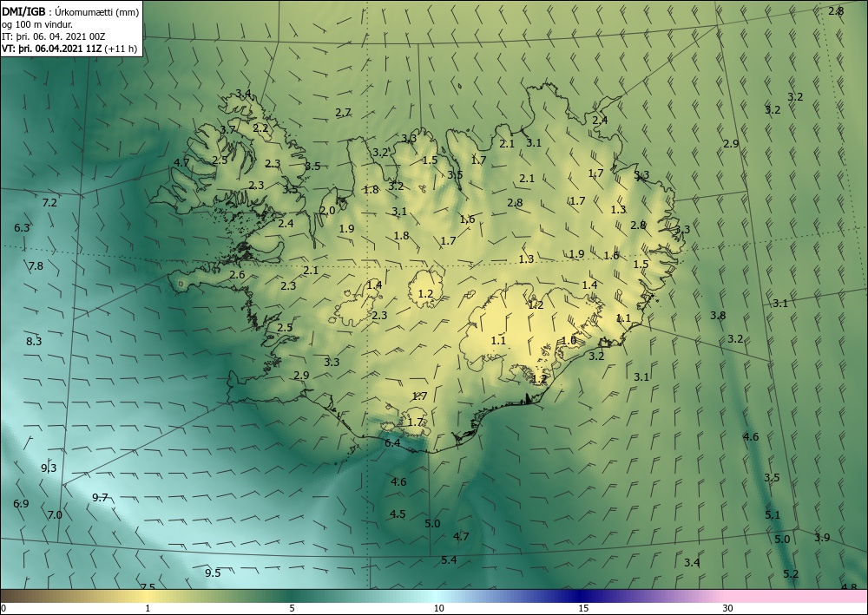Click the 9.5 value near the bottom

click(213, 573)
